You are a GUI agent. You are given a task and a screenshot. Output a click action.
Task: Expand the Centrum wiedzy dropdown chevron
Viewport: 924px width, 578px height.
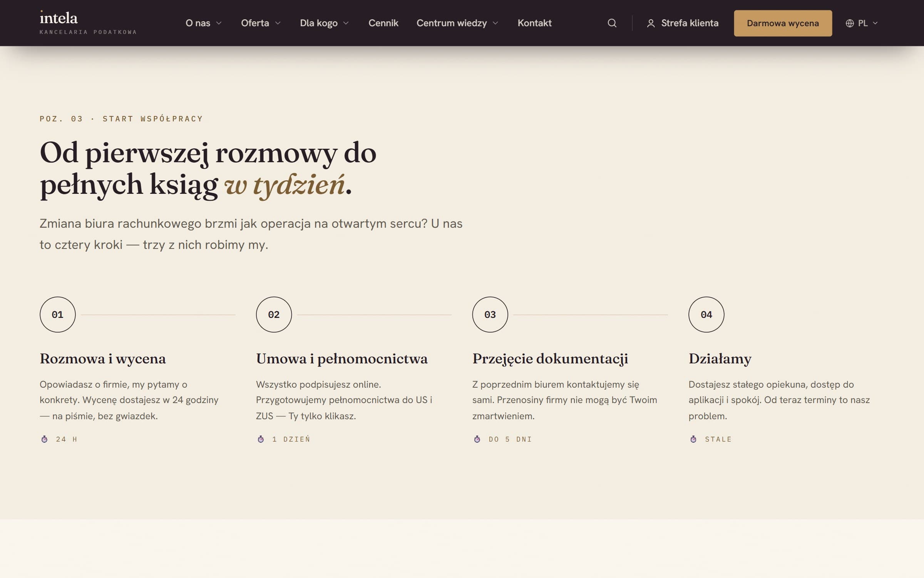coord(495,23)
